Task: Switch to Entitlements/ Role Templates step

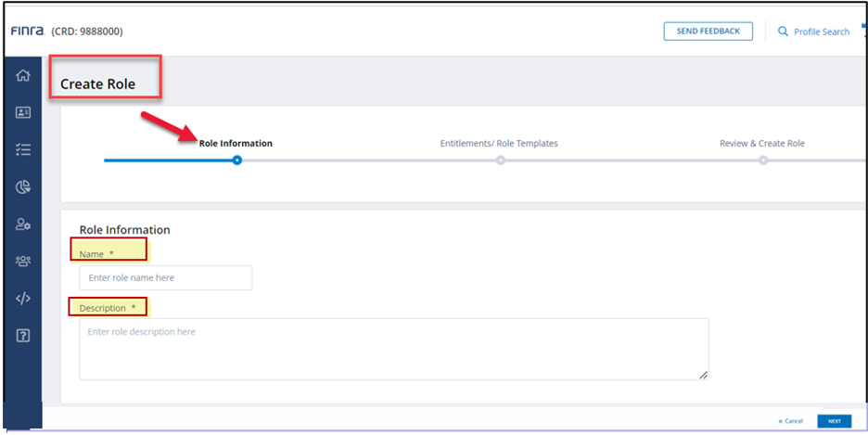Action: 499,144
